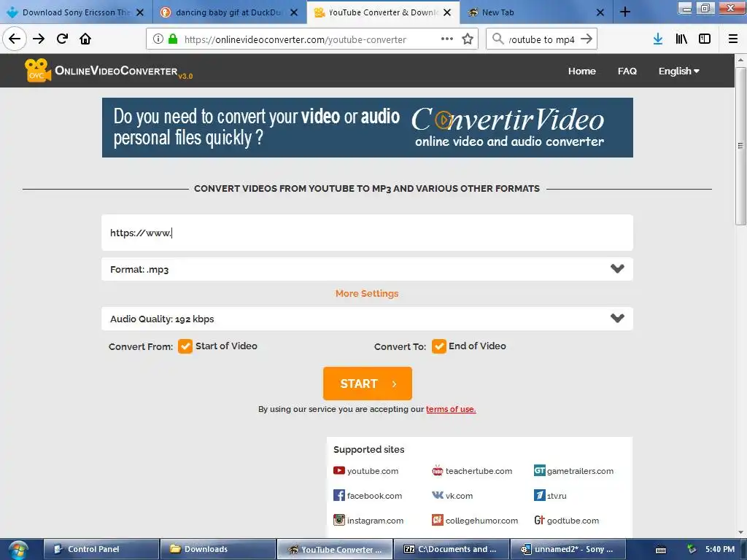Image resolution: width=747 pixels, height=560 pixels.
Task: Click the OVC camera logo
Action: [38, 71]
